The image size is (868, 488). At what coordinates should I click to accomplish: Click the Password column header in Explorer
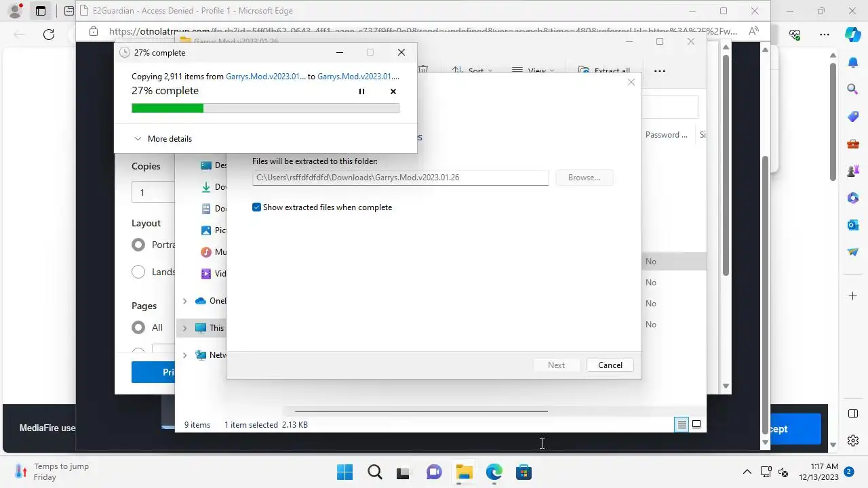pos(667,135)
